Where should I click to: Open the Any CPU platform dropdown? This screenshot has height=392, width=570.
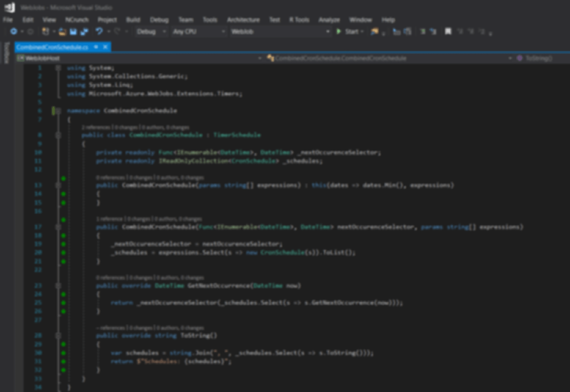(x=199, y=32)
